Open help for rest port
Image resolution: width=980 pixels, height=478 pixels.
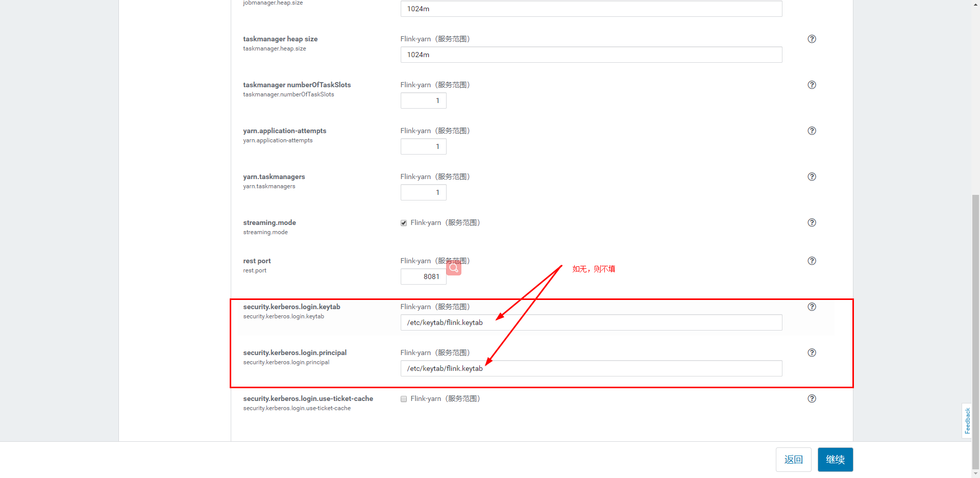click(812, 261)
